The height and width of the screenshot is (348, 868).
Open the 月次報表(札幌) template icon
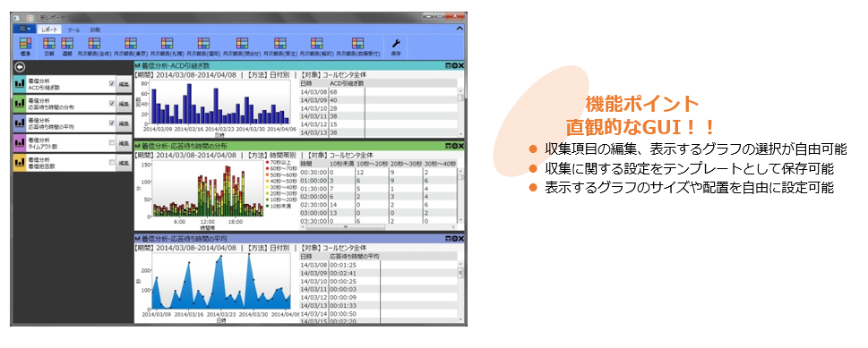tap(168, 44)
